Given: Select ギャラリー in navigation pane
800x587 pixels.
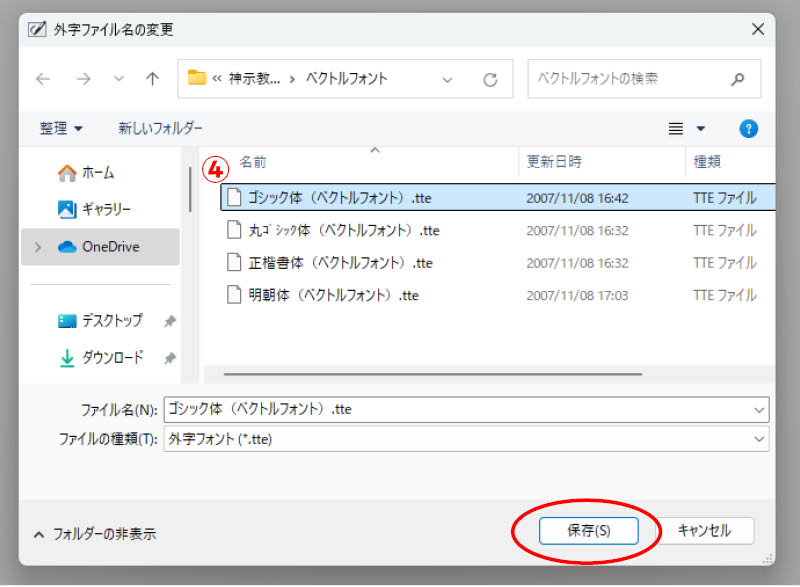Looking at the screenshot, I should click(94, 209).
